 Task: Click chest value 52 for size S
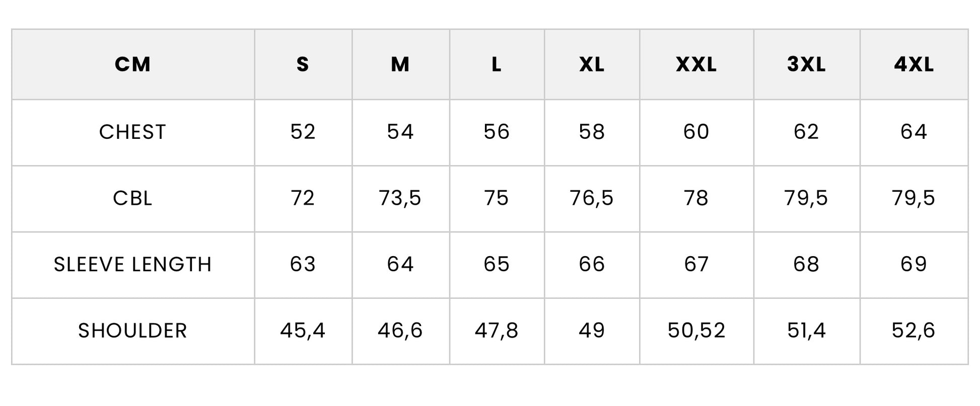pyautogui.click(x=303, y=132)
